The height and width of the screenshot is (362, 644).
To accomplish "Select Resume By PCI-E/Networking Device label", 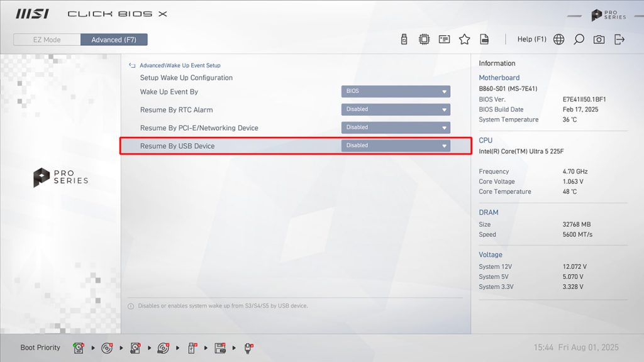I will pyautogui.click(x=199, y=128).
